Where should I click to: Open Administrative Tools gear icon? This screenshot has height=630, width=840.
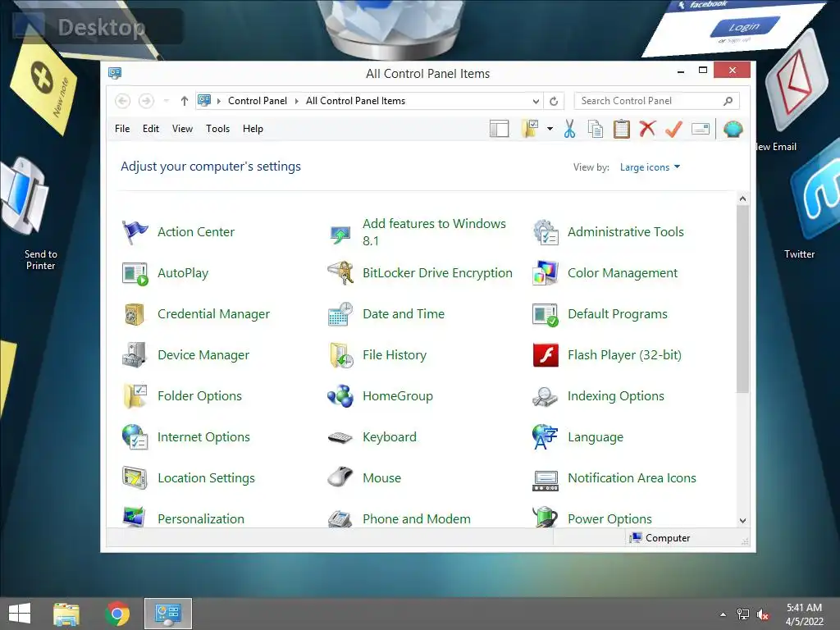point(546,232)
